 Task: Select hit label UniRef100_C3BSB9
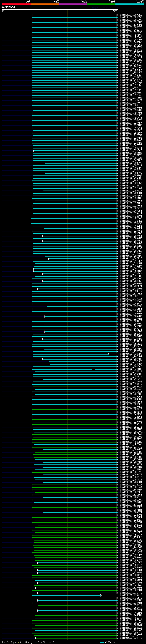[131, 600]
